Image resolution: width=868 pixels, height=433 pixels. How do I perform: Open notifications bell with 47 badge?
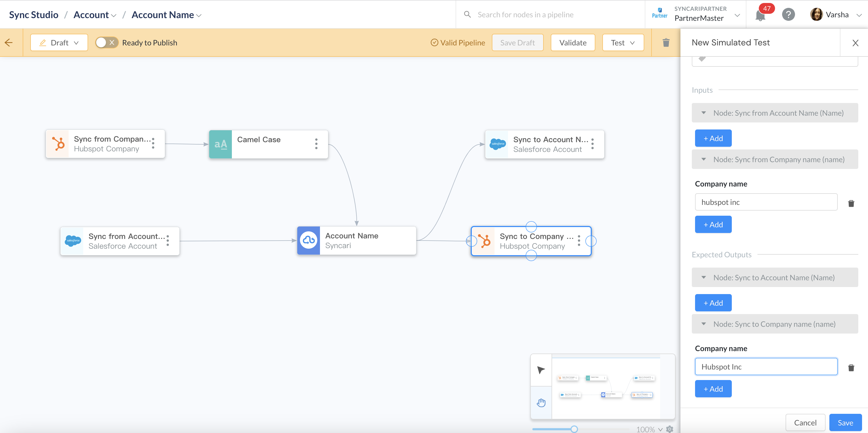point(760,15)
